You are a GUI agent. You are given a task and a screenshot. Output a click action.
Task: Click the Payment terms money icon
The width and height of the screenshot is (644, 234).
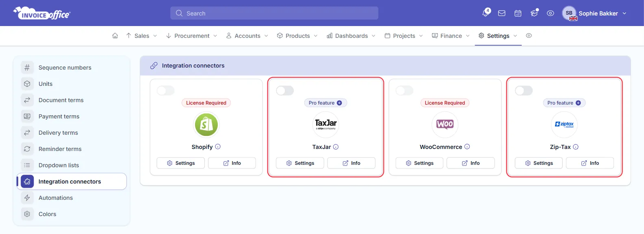click(x=27, y=116)
